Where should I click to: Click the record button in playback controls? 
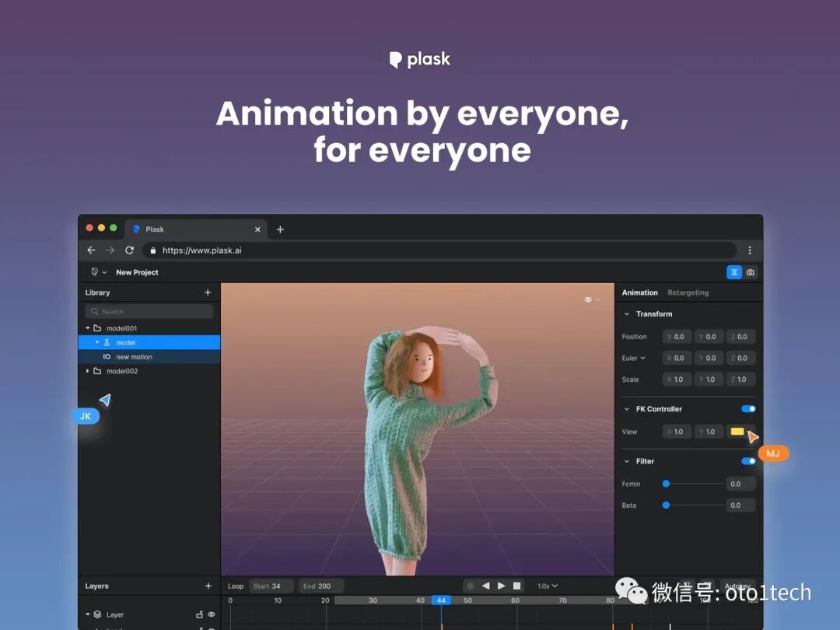click(471, 586)
